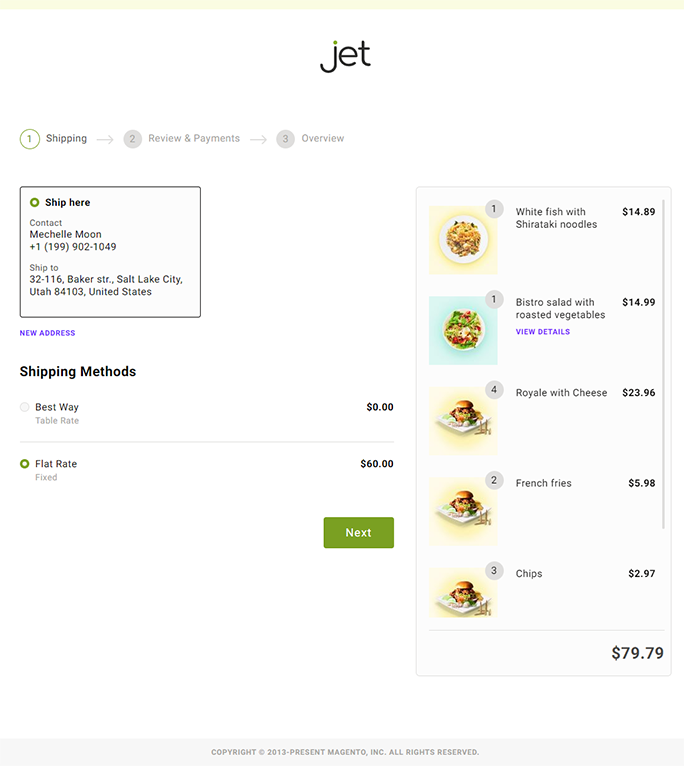Click quantity badge 4 on Royale with Cheese
This screenshot has width=684, height=766.
494,390
